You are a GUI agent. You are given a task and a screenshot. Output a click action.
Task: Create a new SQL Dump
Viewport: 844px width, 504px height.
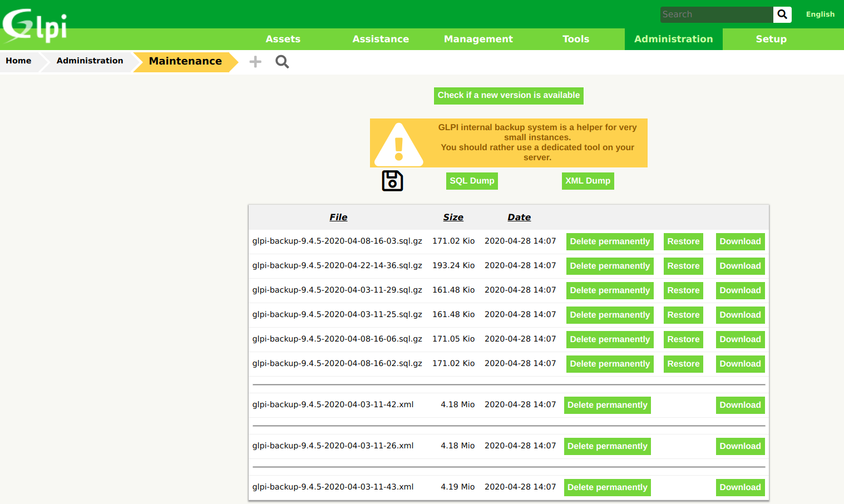pyautogui.click(x=472, y=181)
